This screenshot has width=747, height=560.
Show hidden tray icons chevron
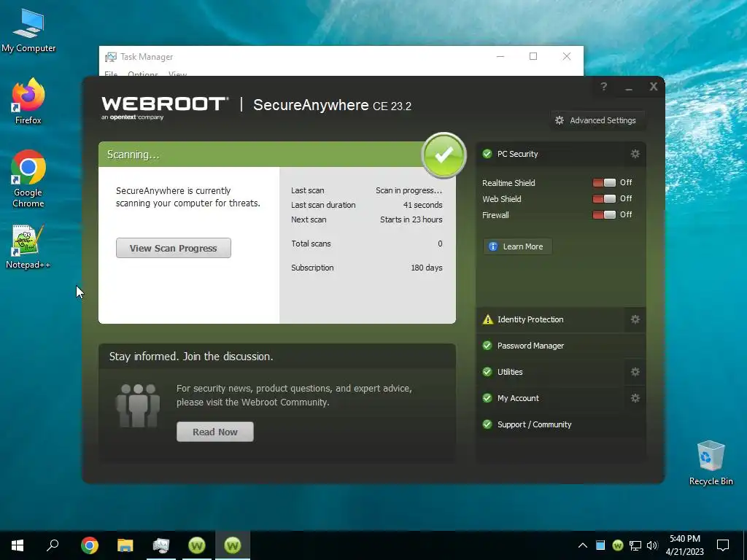coord(583,545)
